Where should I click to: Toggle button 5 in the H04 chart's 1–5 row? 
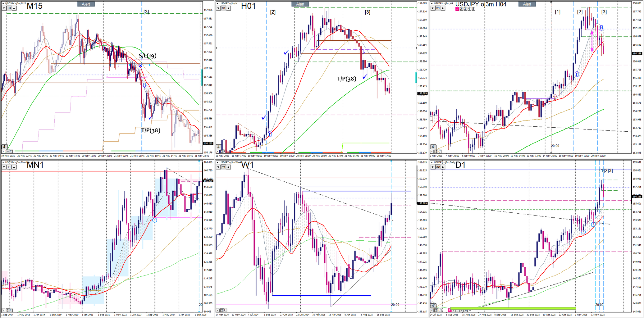coord(473,9)
